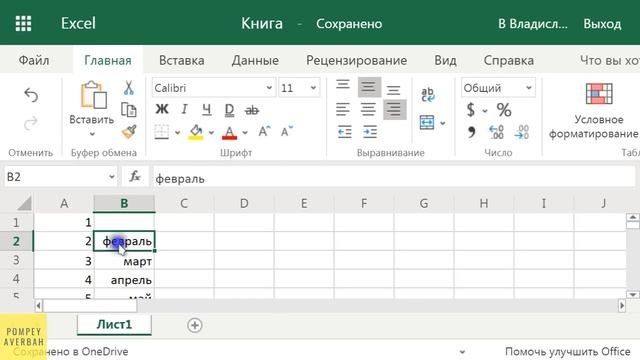Apply red font color
This screenshot has width=640, height=360.
(229, 132)
